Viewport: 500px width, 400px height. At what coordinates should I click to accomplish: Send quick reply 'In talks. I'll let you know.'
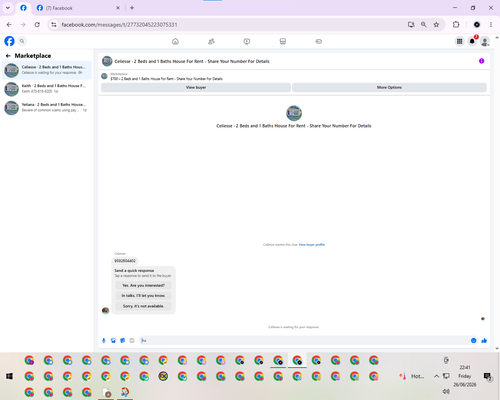tap(143, 296)
